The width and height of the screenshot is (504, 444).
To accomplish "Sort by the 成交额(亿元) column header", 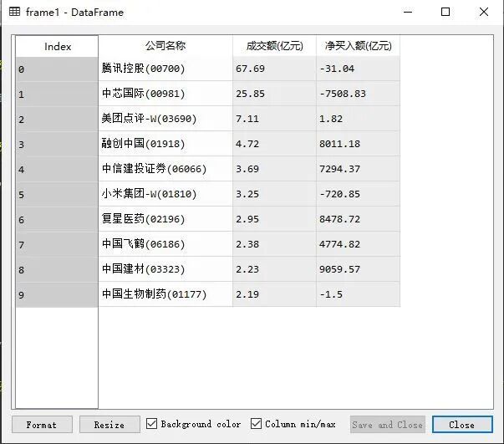I will [x=274, y=46].
